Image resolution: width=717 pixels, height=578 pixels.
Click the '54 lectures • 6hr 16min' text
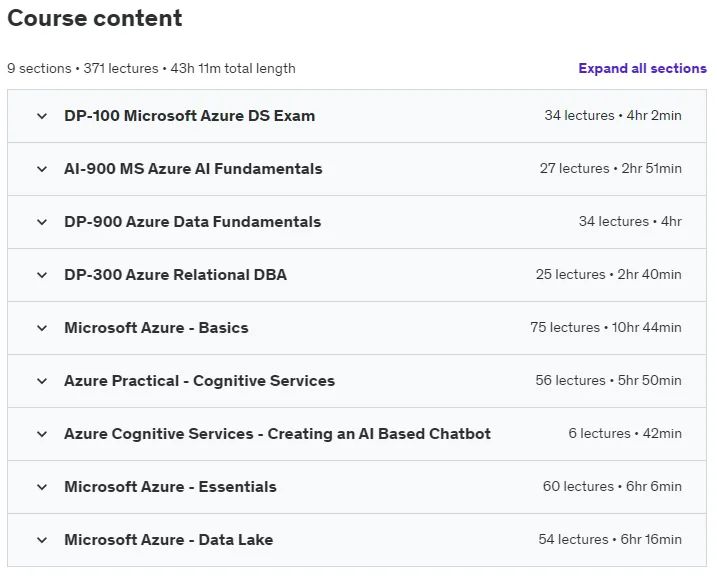click(x=610, y=540)
